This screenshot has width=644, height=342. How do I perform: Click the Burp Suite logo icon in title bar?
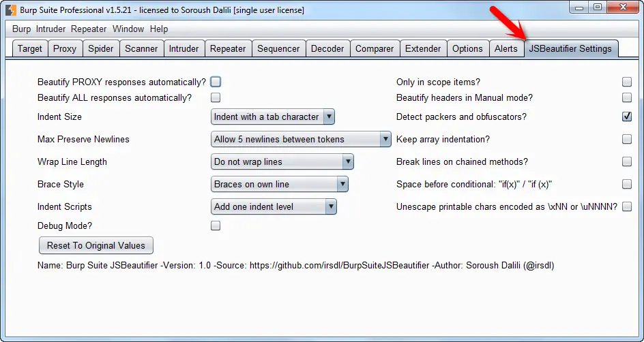tap(11, 10)
